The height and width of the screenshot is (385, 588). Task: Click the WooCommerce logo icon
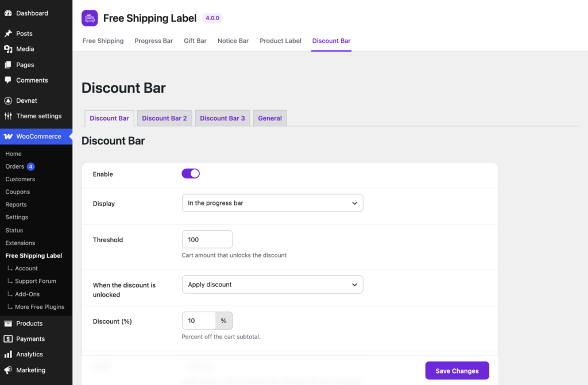tap(8, 137)
